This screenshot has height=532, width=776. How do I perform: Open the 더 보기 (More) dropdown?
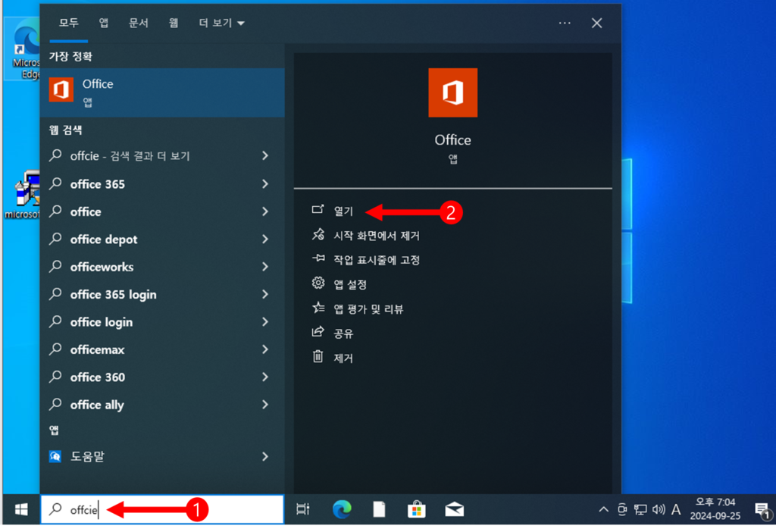pyautogui.click(x=221, y=23)
